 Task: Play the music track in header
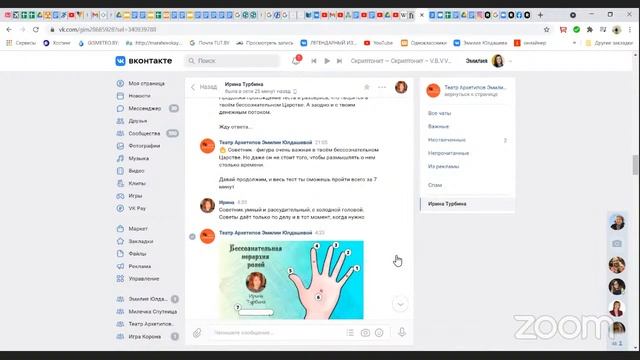click(x=327, y=61)
